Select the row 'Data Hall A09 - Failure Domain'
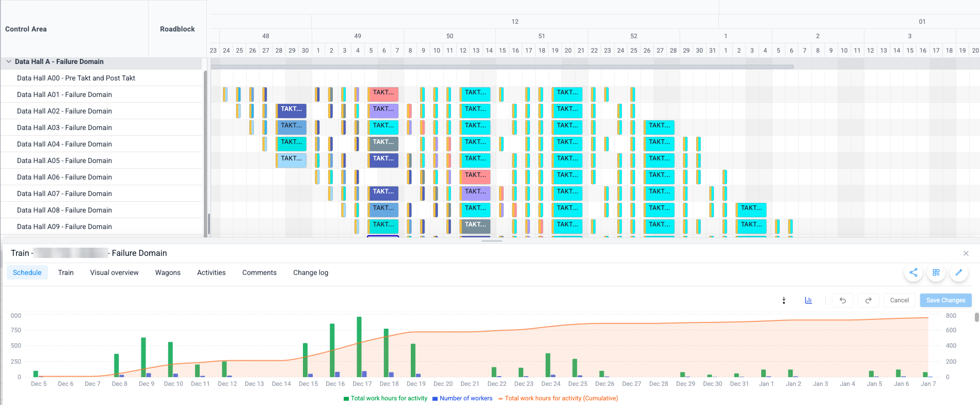The height and width of the screenshot is (405, 980). point(101,226)
